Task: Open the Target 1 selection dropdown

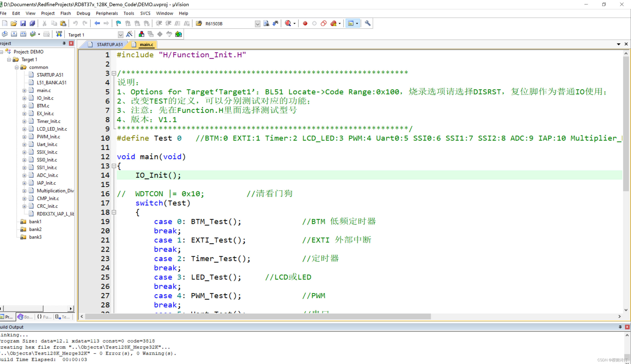Action: pos(121,35)
